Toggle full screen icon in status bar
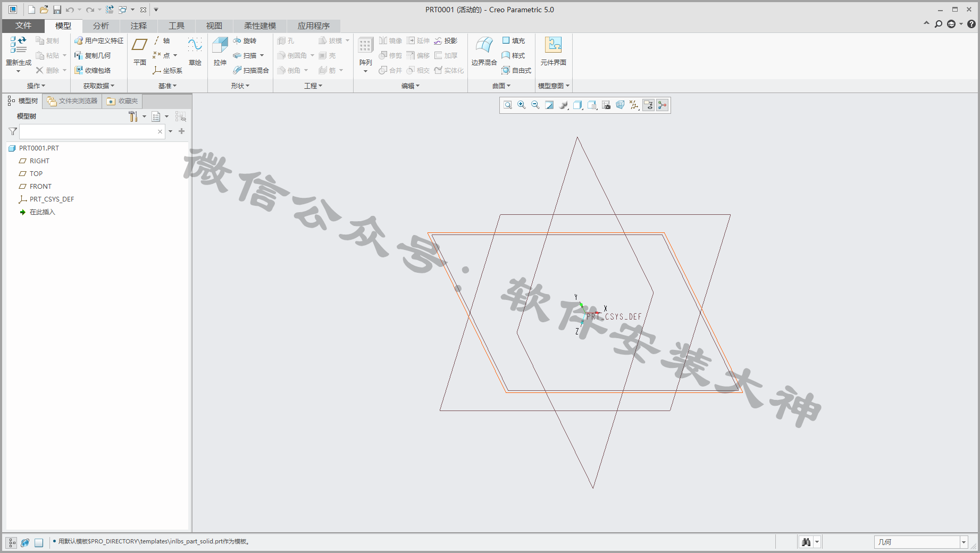This screenshot has width=980, height=553. pyautogui.click(x=39, y=542)
